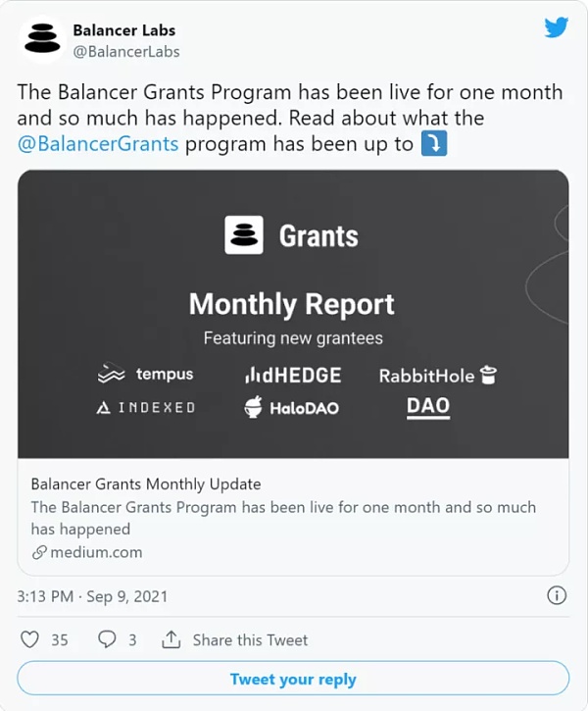Image resolution: width=588 pixels, height=711 pixels.
Task: Open the @BalancerGrants mention link
Action: pos(98,144)
